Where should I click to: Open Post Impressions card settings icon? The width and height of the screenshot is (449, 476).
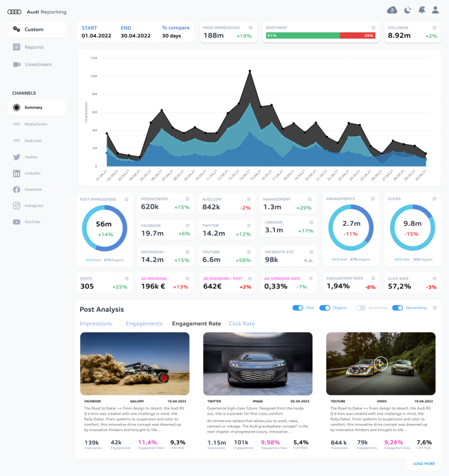pos(127,199)
